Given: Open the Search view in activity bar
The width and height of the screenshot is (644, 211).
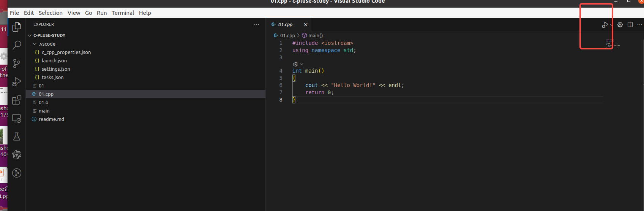Looking at the screenshot, I should (17, 45).
